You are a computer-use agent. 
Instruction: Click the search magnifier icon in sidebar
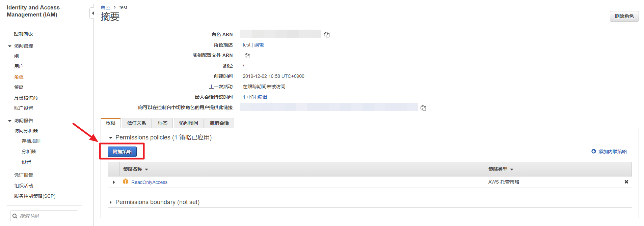(15, 216)
